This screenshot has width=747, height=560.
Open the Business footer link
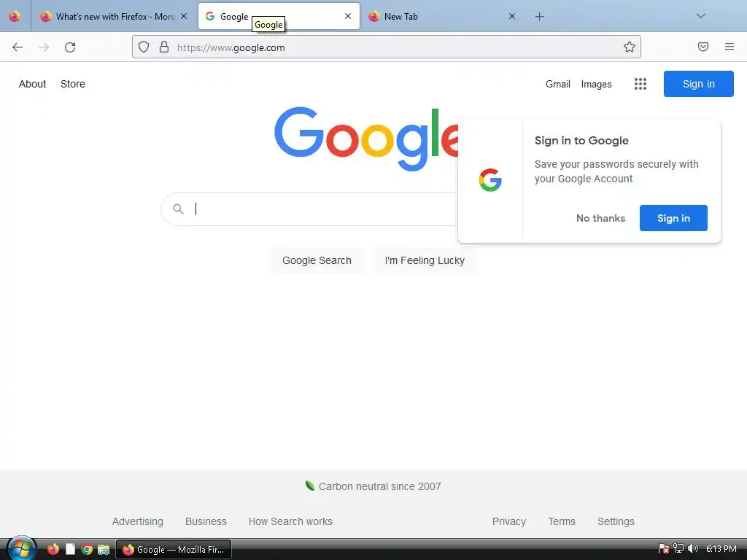206,521
